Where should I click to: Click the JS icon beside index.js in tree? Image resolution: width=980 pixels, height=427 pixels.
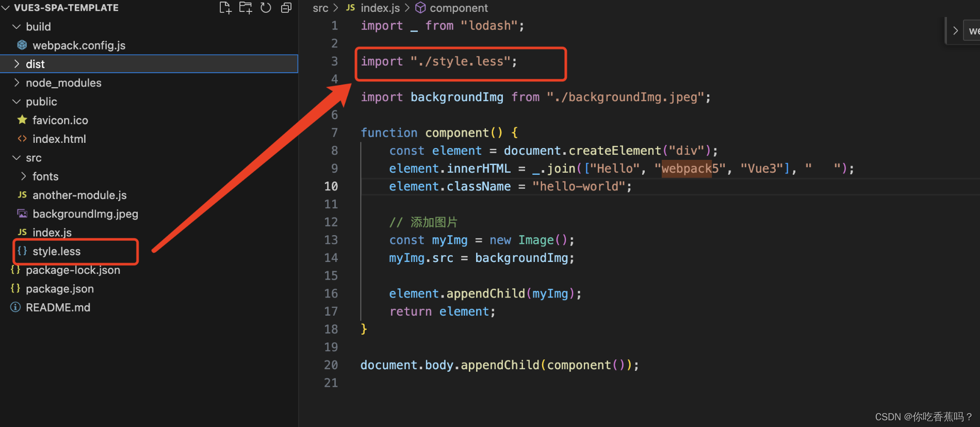pos(22,232)
